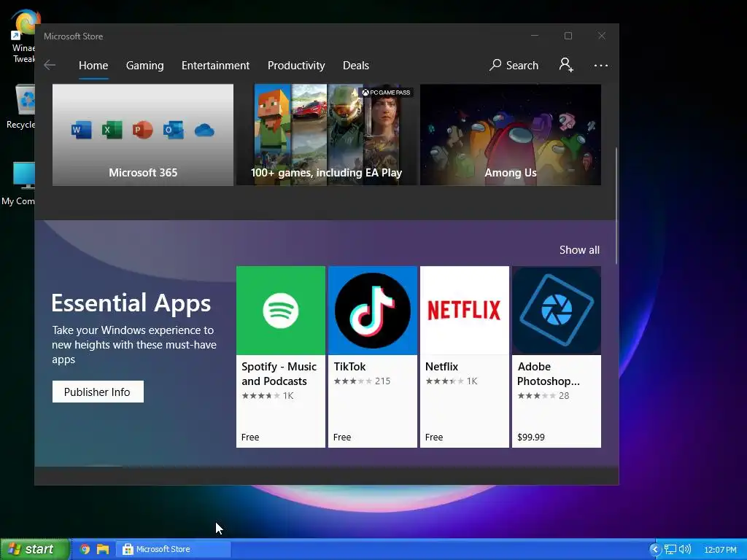Minimize the Microsoft Store window
The height and width of the screenshot is (560, 747).
(x=535, y=36)
